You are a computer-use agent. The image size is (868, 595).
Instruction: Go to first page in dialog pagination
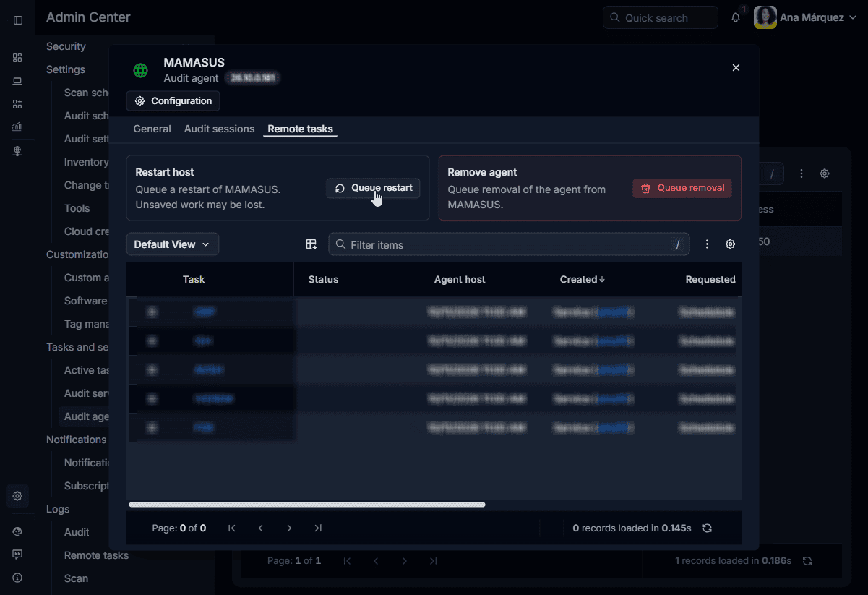pos(232,528)
